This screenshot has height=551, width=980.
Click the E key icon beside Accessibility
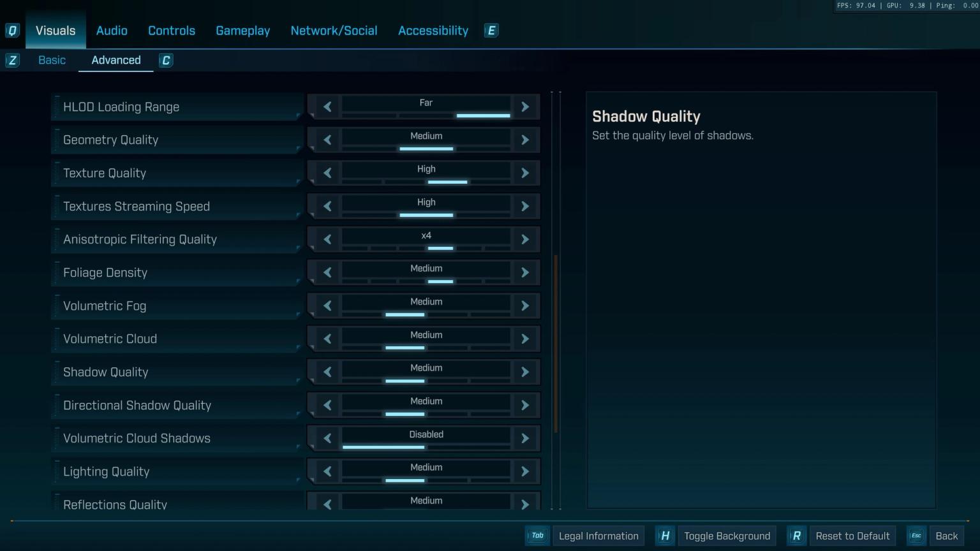tap(491, 30)
